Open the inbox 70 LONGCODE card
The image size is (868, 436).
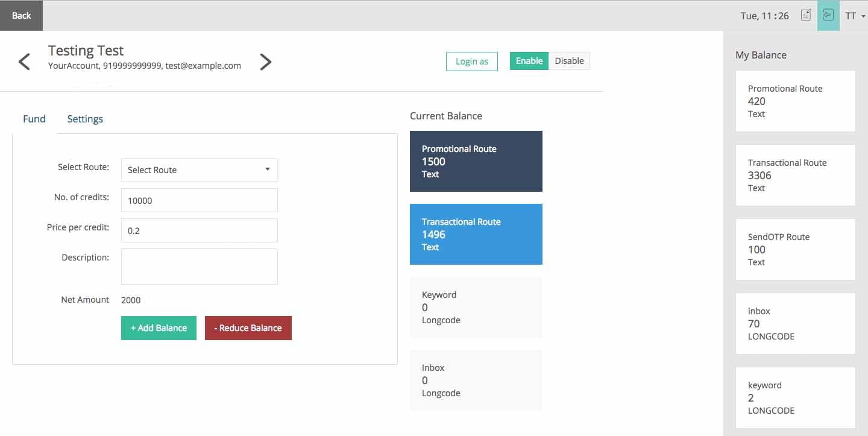point(796,324)
